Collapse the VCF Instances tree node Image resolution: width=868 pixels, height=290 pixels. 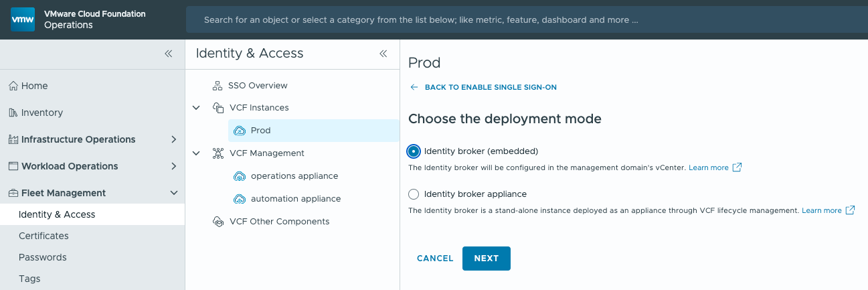(x=196, y=108)
